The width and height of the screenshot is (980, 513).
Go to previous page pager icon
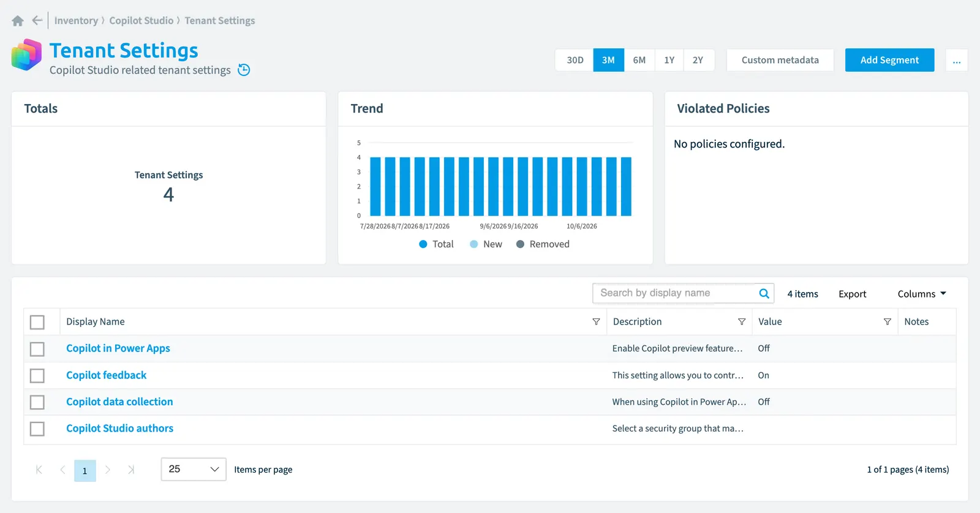coord(62,470)
